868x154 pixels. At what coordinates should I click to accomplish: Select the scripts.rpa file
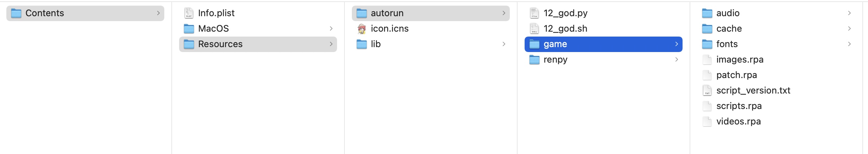pos(739,106)
